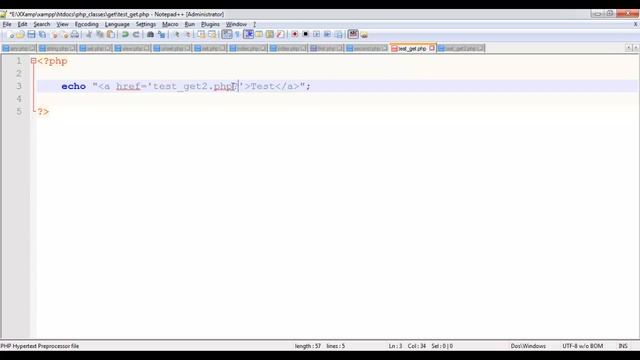Open the File menu
Viewport: 640px width, 360px height.
pos(7,24)
